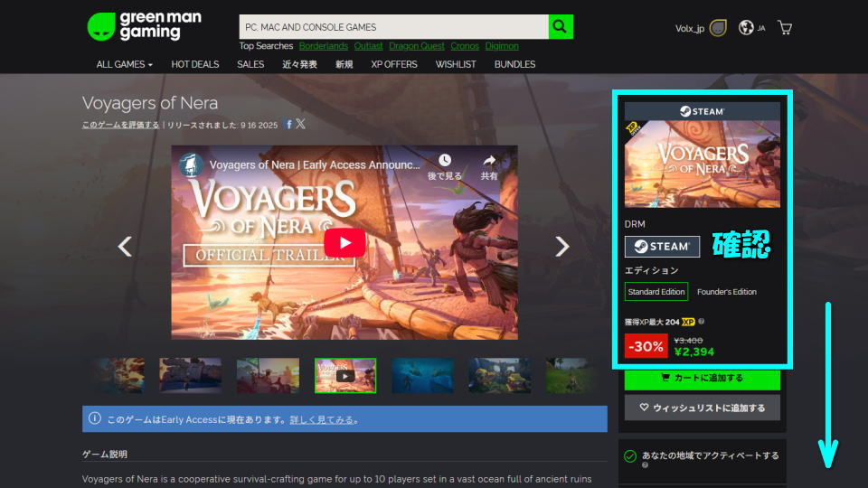Select the underwater blue screenshot thumbnail
This screenshot has width=868, height=488.
[x=422, y=376]
